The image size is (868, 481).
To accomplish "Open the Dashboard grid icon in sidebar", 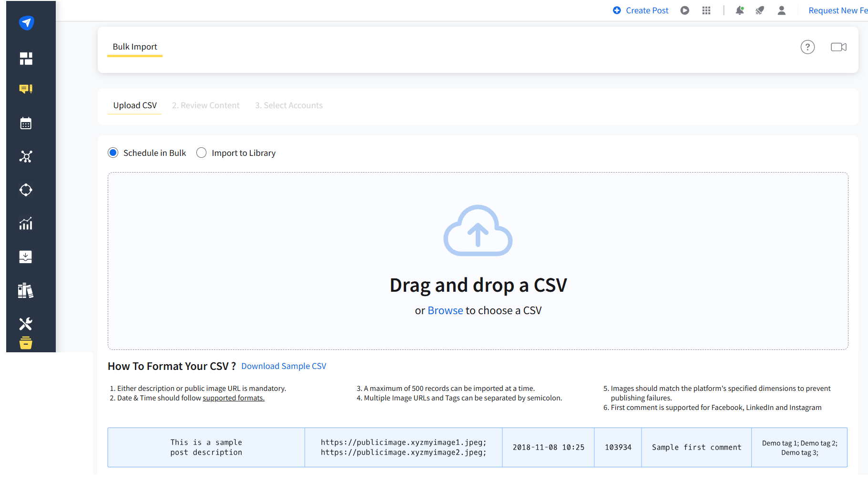I will click(x=25, y=59).
